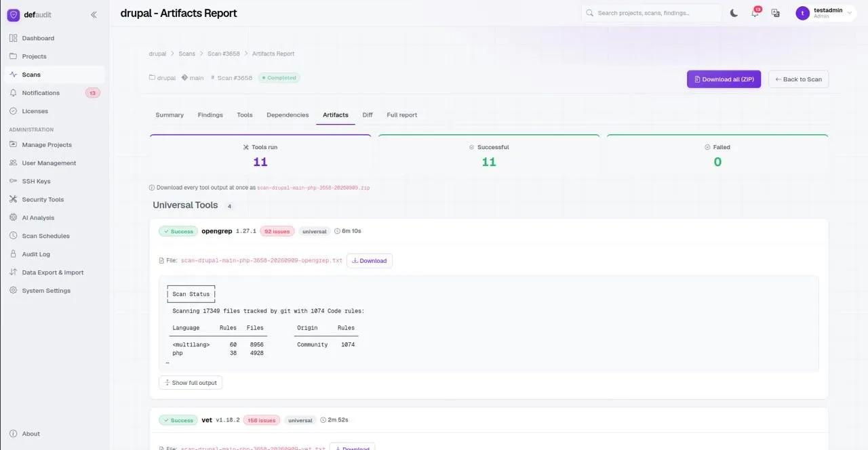Click the opengrep tool name
This screenshot has width=868, height=450.
(217, 231)
